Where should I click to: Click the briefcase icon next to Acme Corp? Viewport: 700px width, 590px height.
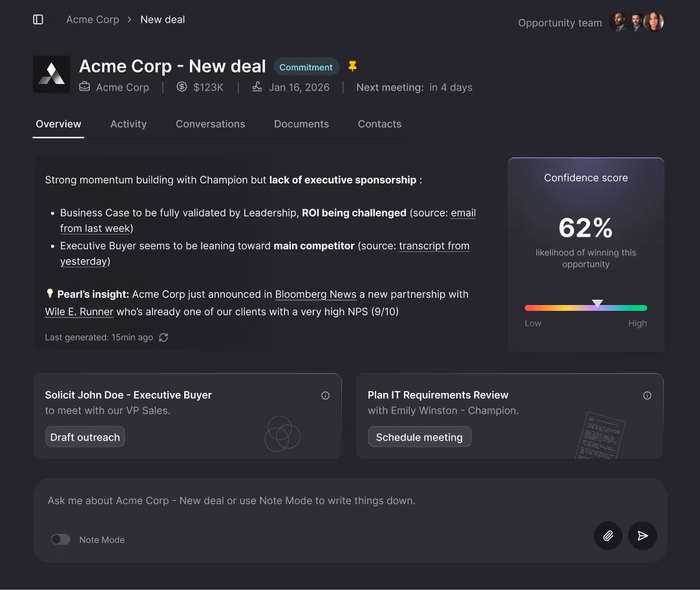point(85,87)
